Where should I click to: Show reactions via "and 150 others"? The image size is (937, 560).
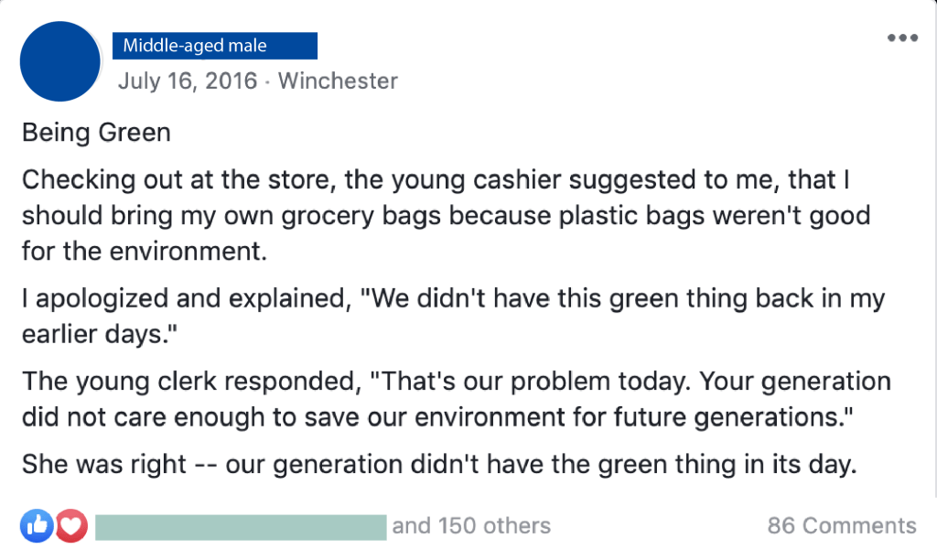click(x=471, y=526)
